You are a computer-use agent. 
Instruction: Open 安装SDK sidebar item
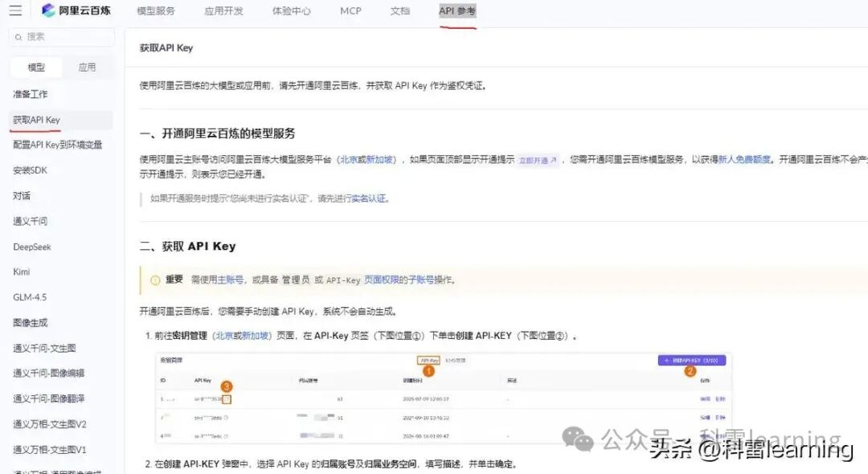tap(30, 170)
